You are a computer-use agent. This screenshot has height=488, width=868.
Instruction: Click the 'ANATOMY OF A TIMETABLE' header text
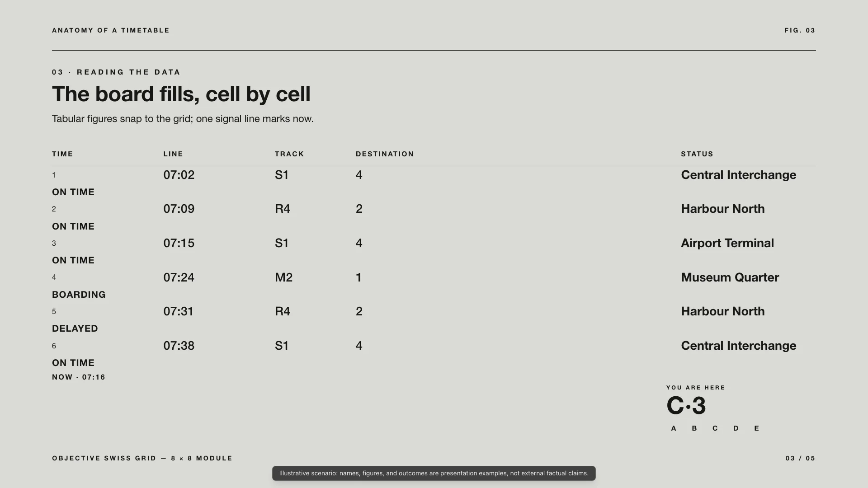(x=111, y=30)
